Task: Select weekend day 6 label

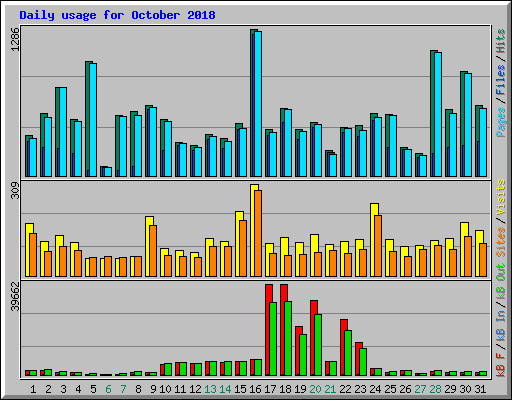Action: tap(108, 389)
